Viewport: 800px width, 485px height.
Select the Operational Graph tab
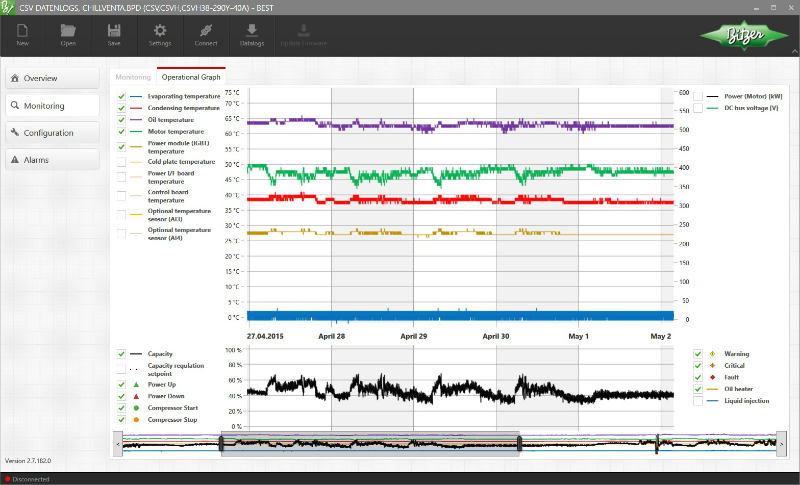[x=190, y=76]
